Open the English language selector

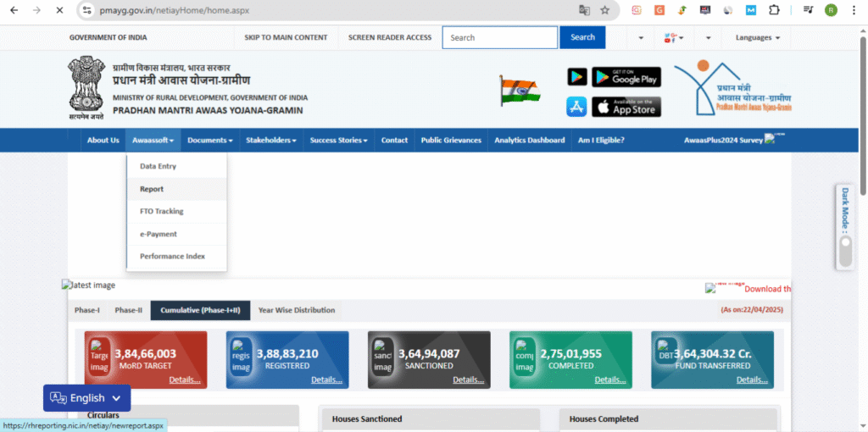tap(87, 398)
